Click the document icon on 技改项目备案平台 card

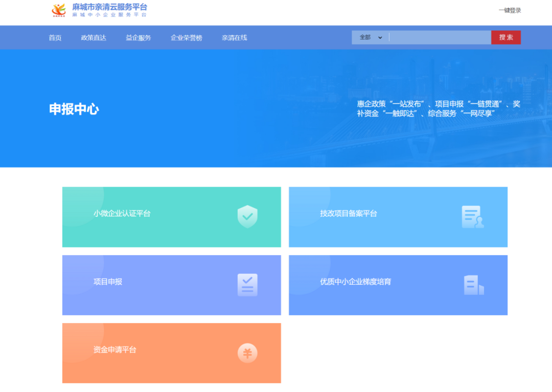point(473,217)
